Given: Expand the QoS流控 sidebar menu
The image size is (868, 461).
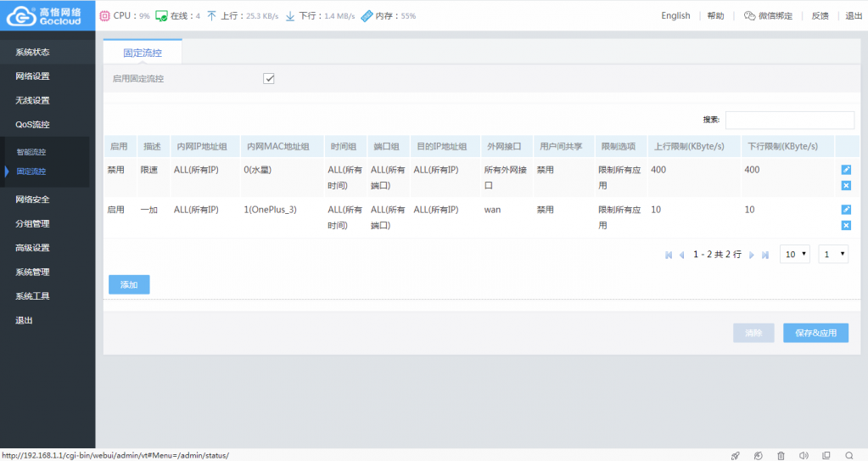Looking at the screenshot, I should point(32,125).
